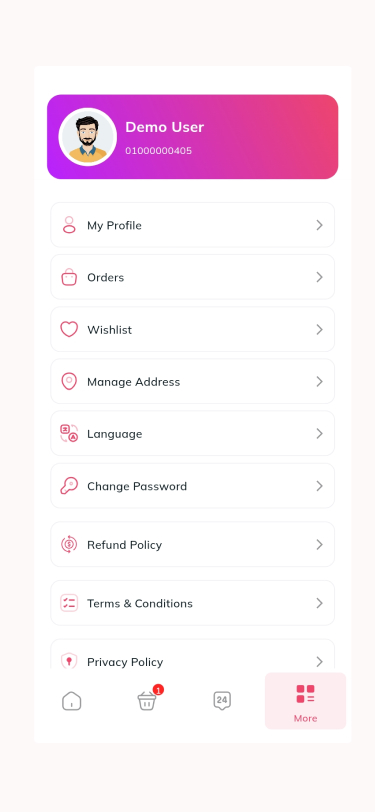Click the translate icon beside Language
This screenshot has height=812, width=375.
pos(69,433)
